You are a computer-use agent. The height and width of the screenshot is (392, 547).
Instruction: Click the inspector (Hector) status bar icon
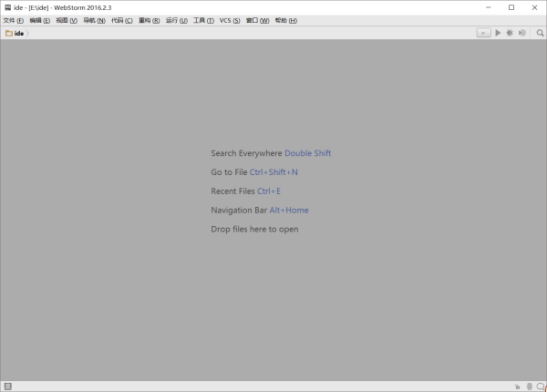[x=530, y=386]
